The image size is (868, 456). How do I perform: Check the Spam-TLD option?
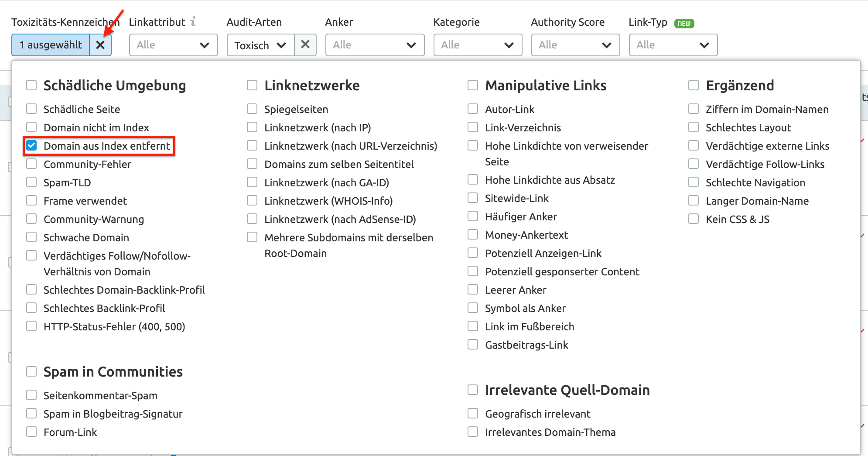pyautogui.click(x=31, y=182)
